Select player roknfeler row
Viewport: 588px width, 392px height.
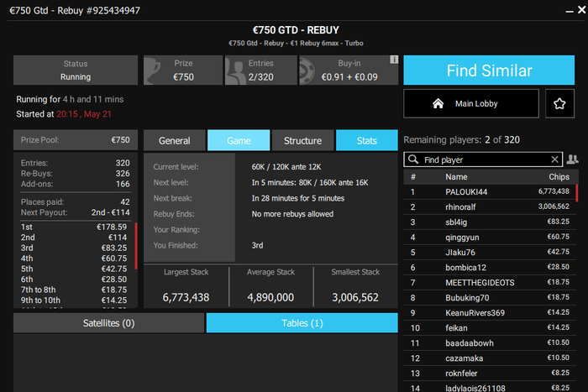(489, 374)
